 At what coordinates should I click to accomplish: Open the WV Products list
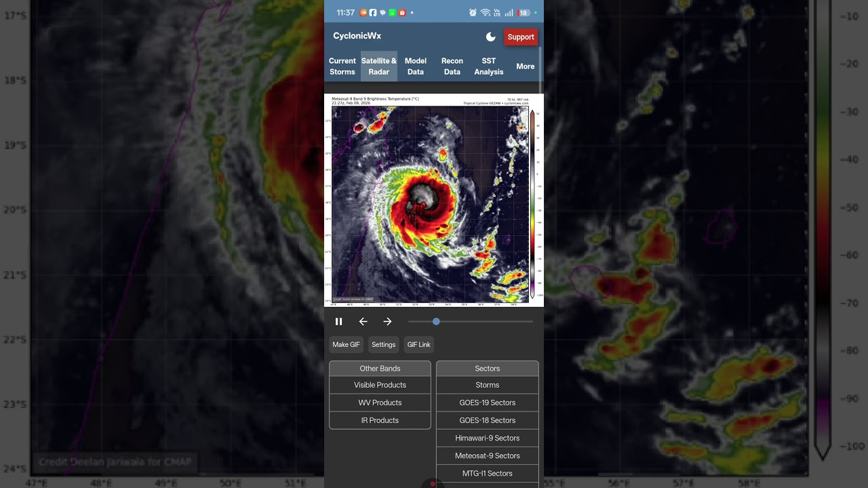point(380,403)
